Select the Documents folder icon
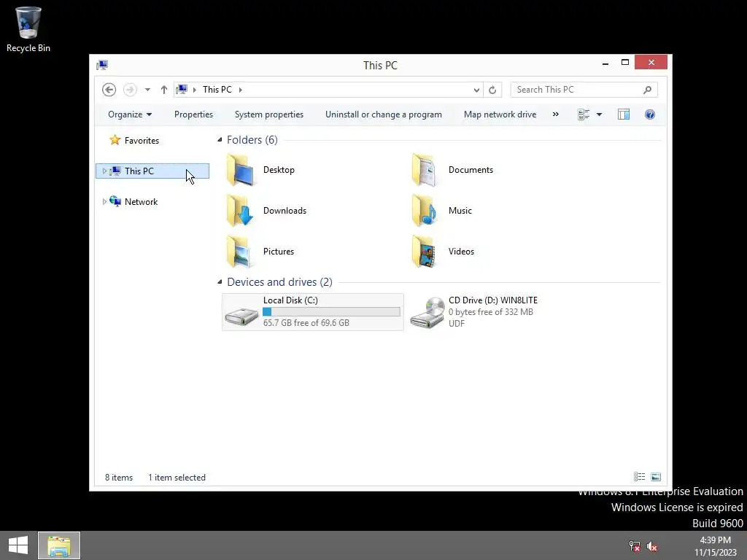Screen dimensions: 747x560 pos(424,170)
